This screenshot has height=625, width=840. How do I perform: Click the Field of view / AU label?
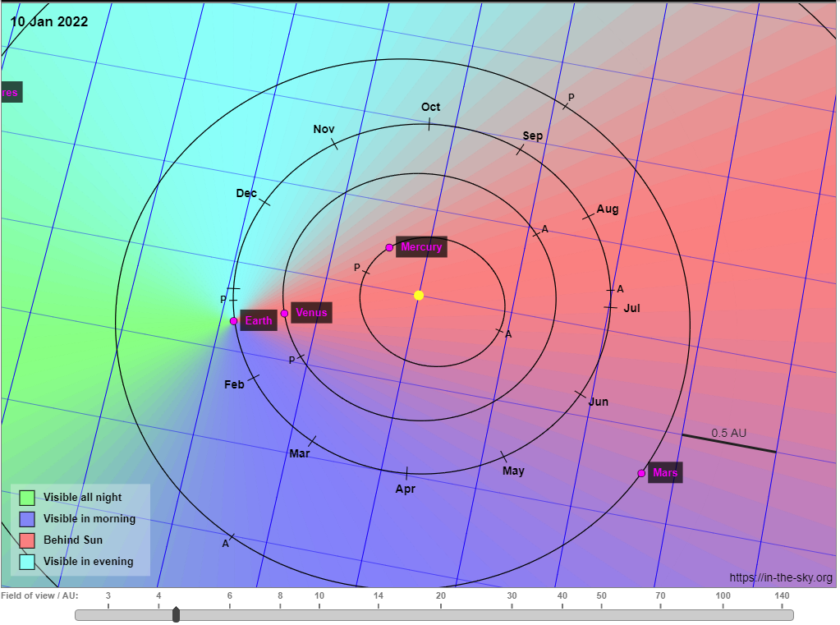click(39, 595)
